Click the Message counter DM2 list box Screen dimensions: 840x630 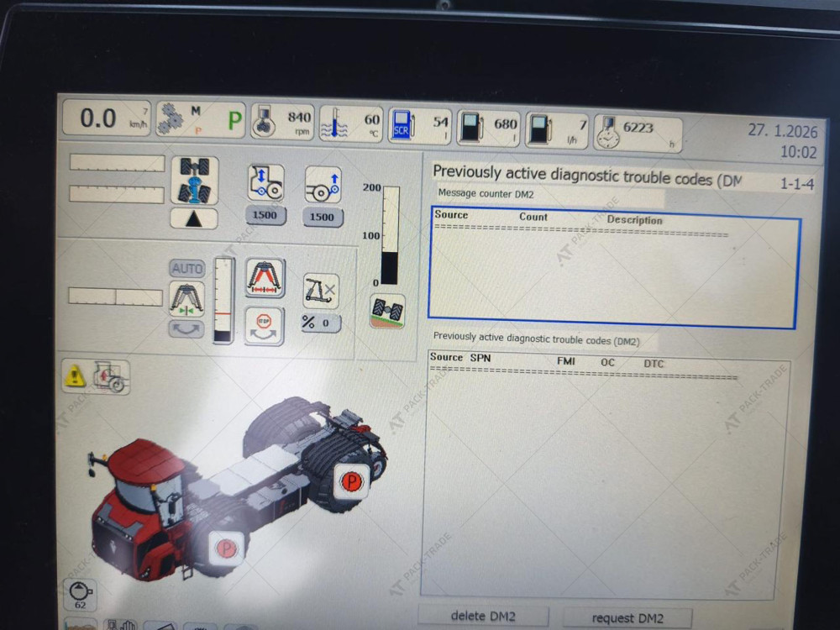pyautogui.click(x=612, y=269)
